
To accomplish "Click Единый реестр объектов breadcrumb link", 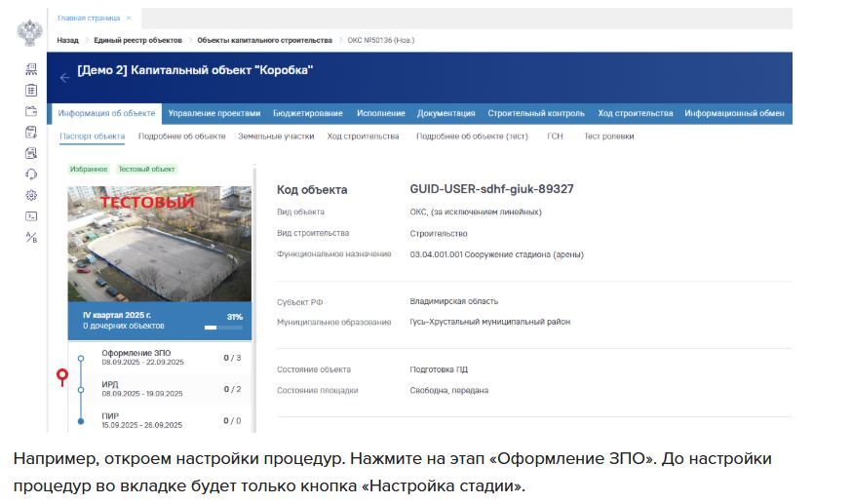I will (137, 40).
